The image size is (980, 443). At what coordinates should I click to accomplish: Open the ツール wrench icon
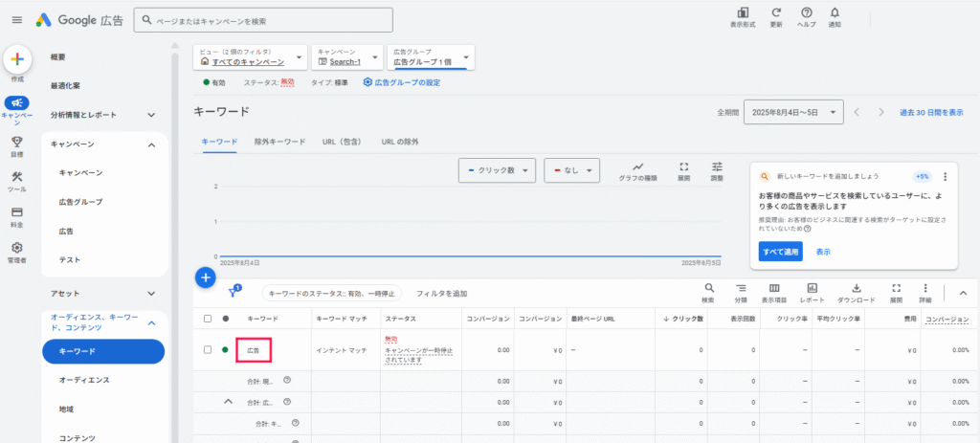click(x=17, y=177)
